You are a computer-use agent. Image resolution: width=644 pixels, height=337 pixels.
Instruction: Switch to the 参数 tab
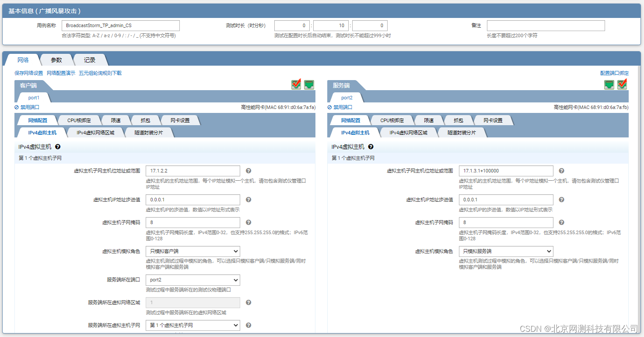[56, 60]
